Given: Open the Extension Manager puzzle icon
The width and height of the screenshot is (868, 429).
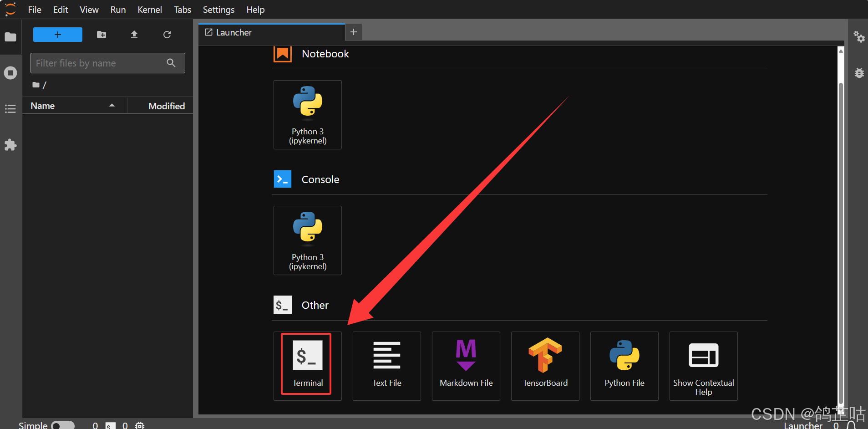Looking at the screenshot, I should click(x=10, y=145).
